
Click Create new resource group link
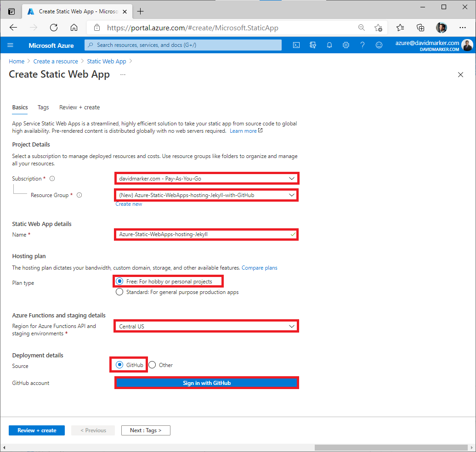click(129, 204)
